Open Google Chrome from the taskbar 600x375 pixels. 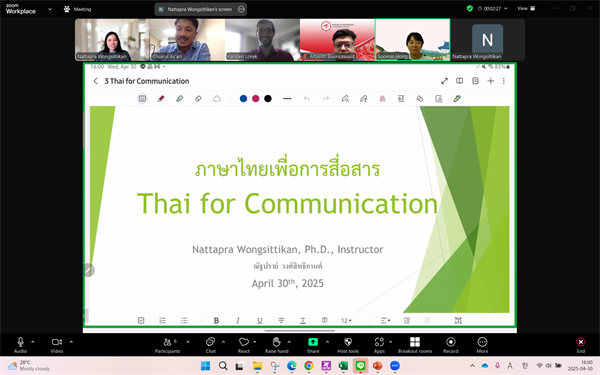click(309, 366)
